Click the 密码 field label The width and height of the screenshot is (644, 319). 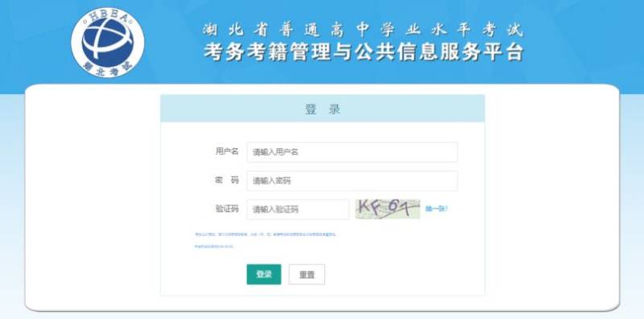227,180
